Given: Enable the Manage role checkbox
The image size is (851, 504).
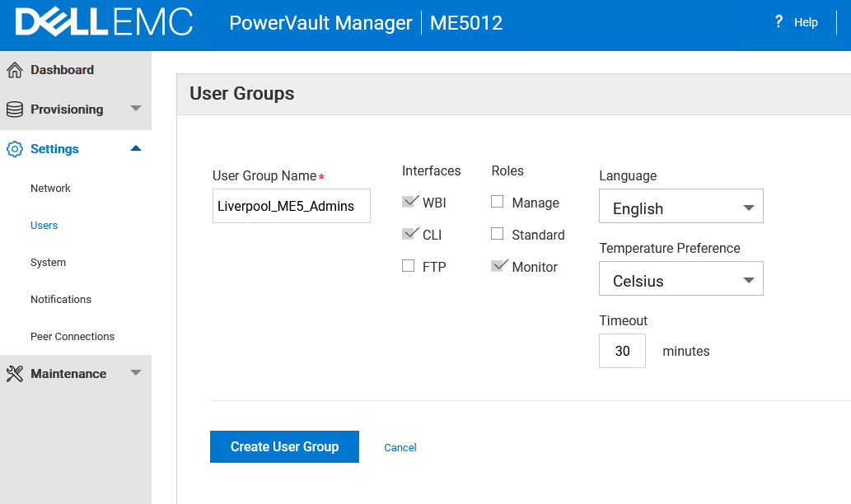Looking at the screenshot, I should click(x=497, y=201).
